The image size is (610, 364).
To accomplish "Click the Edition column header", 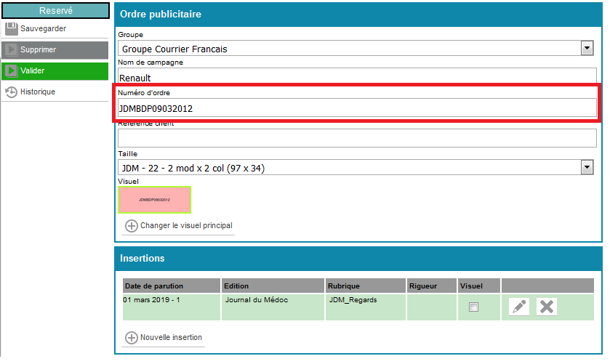I will click(272, 286).
